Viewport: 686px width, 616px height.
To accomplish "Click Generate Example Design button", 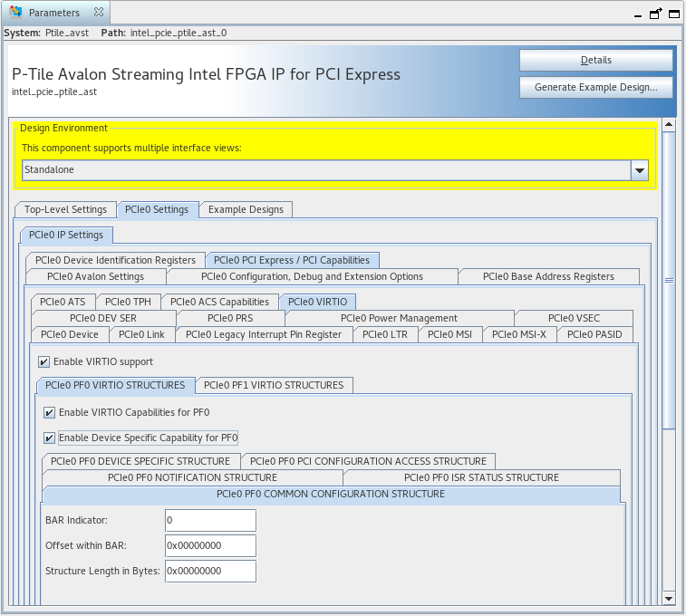I will (x=595, y=87).
